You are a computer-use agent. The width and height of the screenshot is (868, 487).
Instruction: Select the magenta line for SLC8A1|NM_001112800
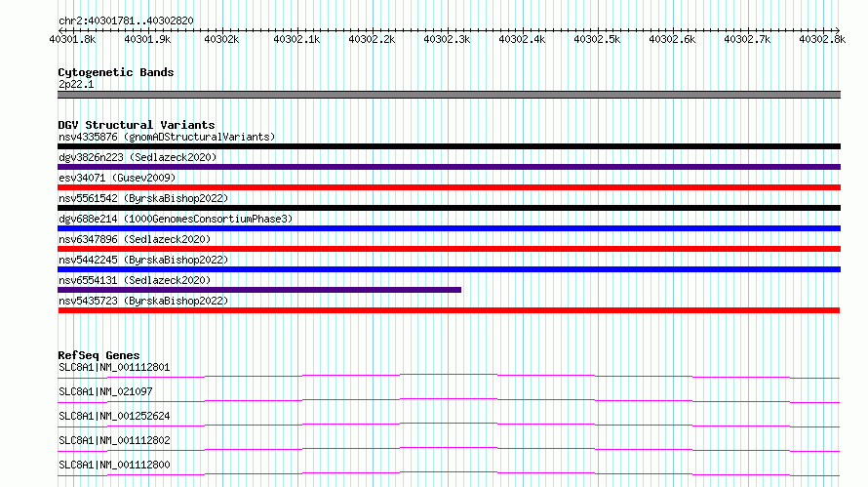pos(449,473)
